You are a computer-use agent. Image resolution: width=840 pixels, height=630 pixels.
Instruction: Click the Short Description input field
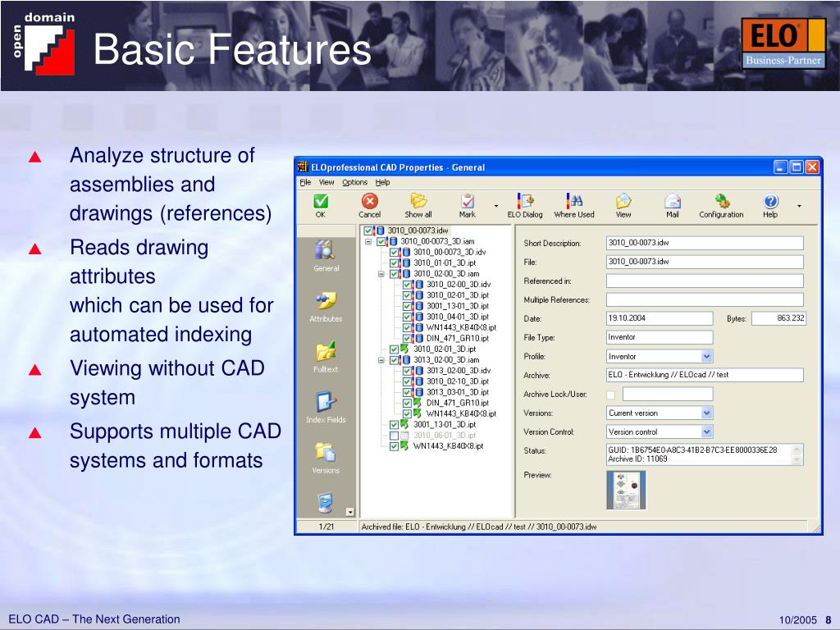pos(705,243)
